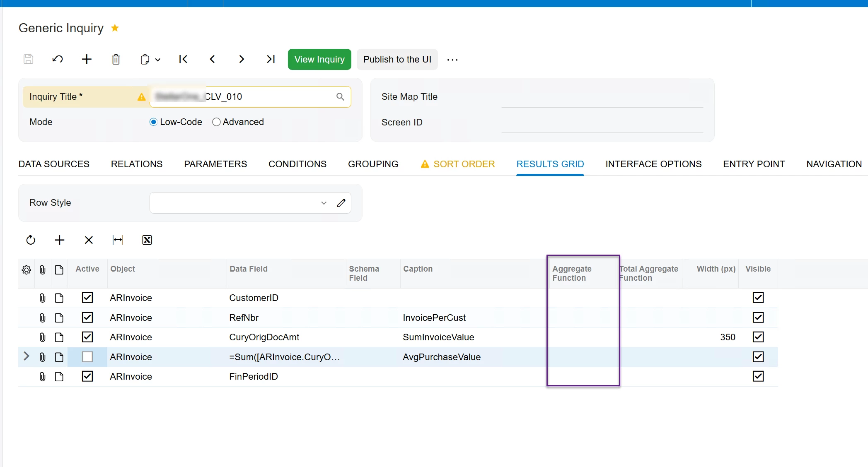Enable Active checkbox for AvgPurchaseValue row

[87, 357]
